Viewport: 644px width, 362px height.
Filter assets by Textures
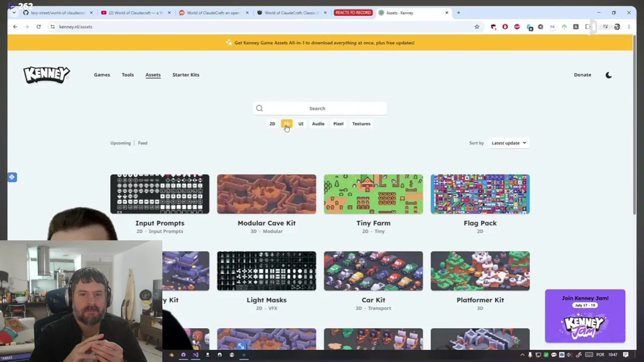361,124
